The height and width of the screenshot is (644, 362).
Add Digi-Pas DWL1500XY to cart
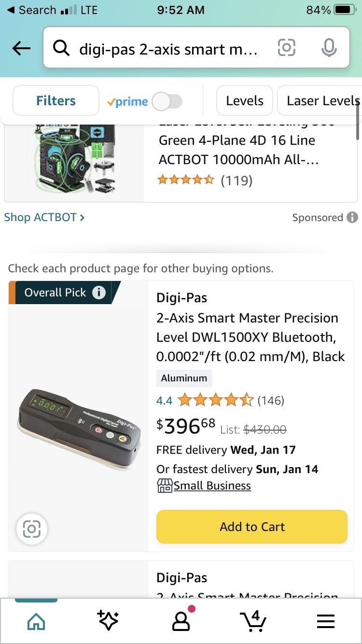(x=252, y=527)
